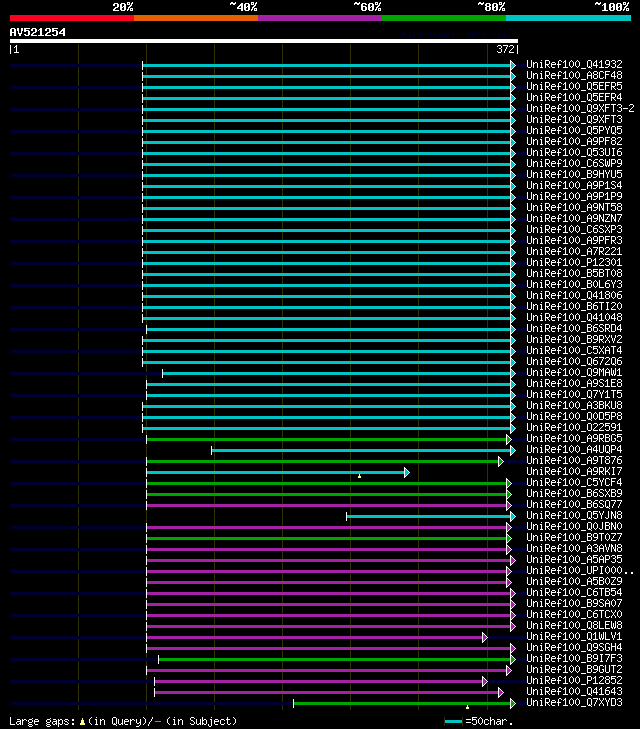Select the UniRef100_Q0JBN0 label
The width and height of the screenshot is (640, 729).
574,526
